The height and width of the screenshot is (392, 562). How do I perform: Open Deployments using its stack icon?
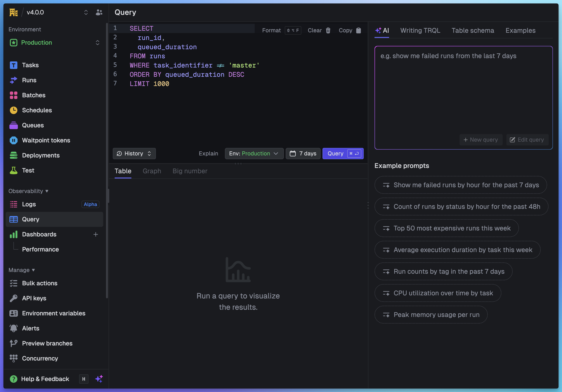tap(14, 155)
